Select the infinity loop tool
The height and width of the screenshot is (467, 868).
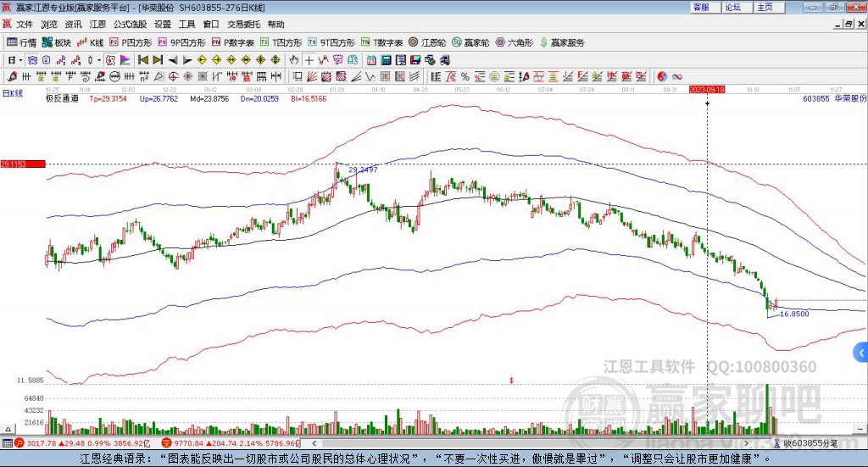point(677,76)
